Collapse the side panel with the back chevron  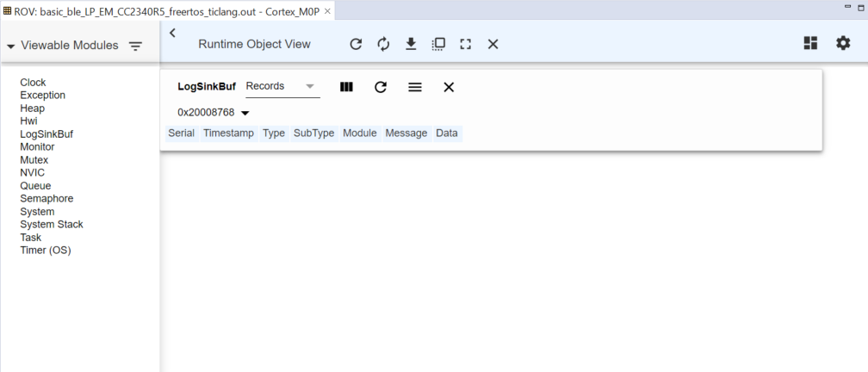pos(172,33)
